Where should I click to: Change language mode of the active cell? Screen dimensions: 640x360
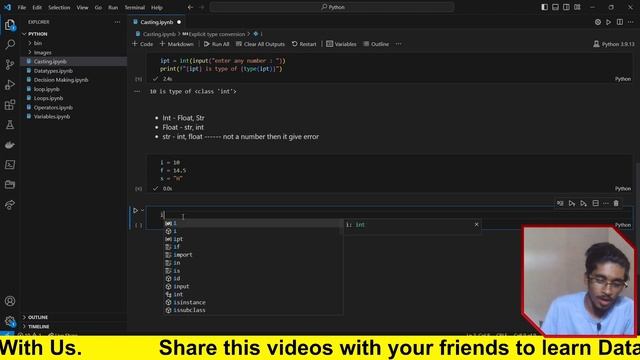point(623,225)
